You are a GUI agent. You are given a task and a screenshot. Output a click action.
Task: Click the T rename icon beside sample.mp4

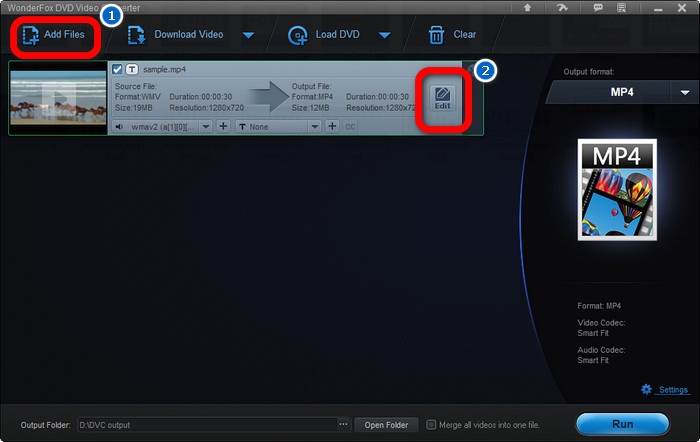[x=132, y=69]
